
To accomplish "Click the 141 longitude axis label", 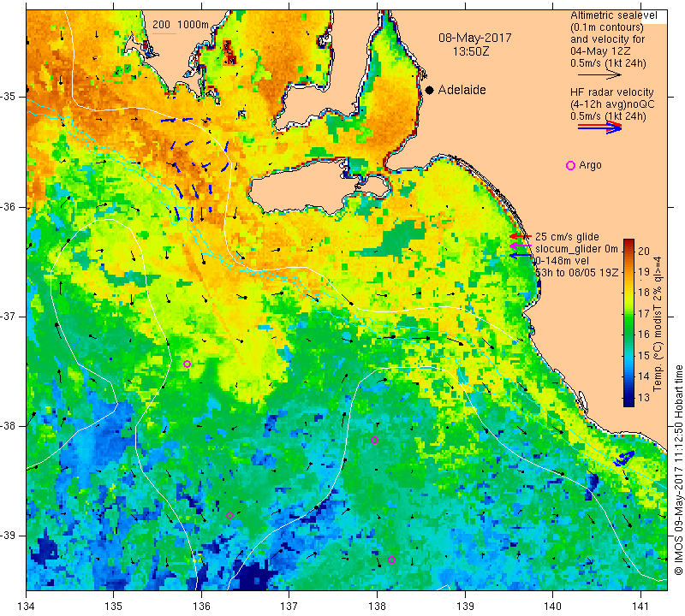I will click(x=640, y=607).
